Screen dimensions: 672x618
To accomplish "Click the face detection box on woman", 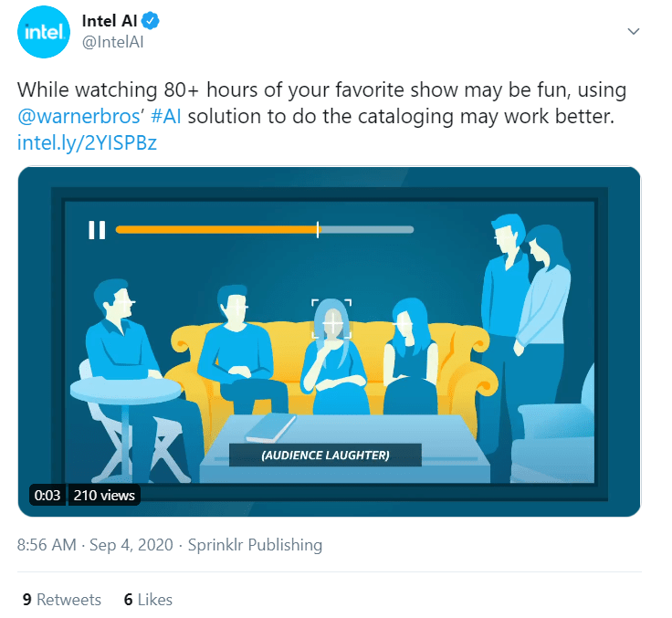I will point(331,319).
